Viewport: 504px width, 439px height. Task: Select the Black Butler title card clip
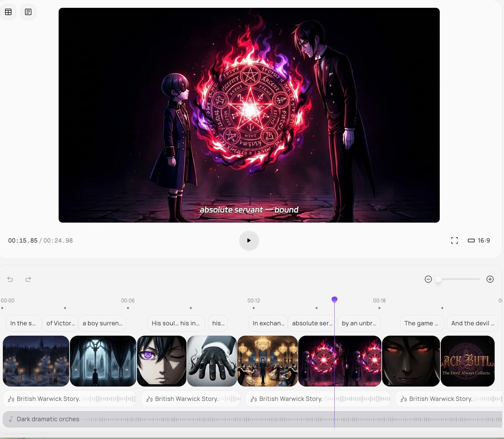[x=468, y=361]
